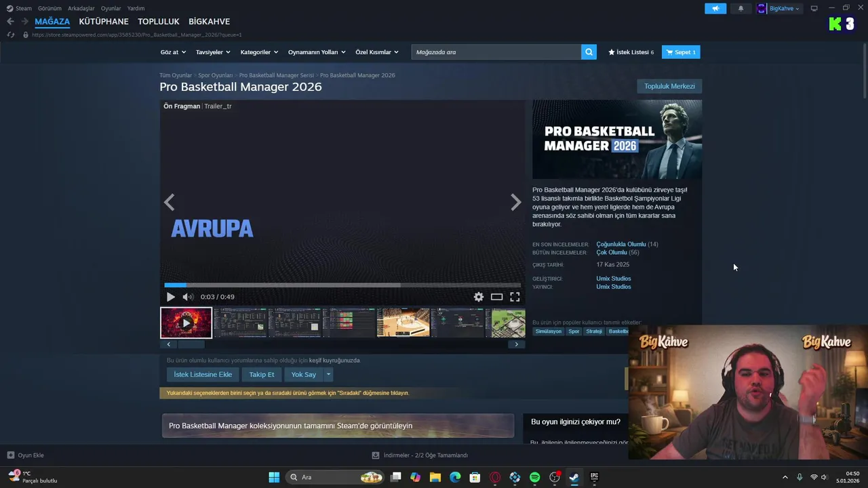
Task: Switch to the KÜTÜPHANE tab
Action: tap(104, 22)
